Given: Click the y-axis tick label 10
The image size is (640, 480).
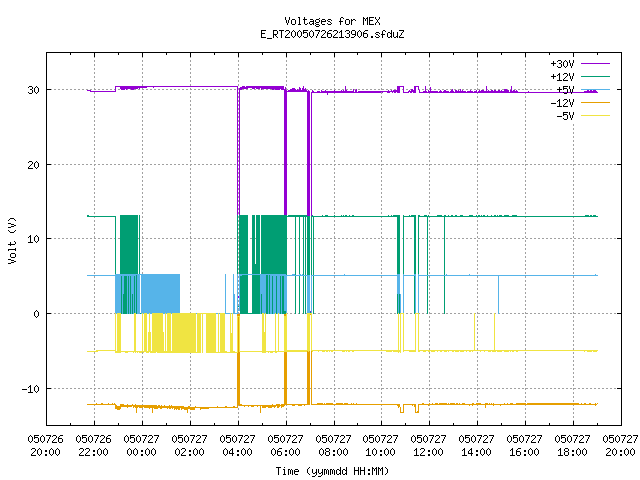Looking at the screenshot, I should (x=33, y=239).
